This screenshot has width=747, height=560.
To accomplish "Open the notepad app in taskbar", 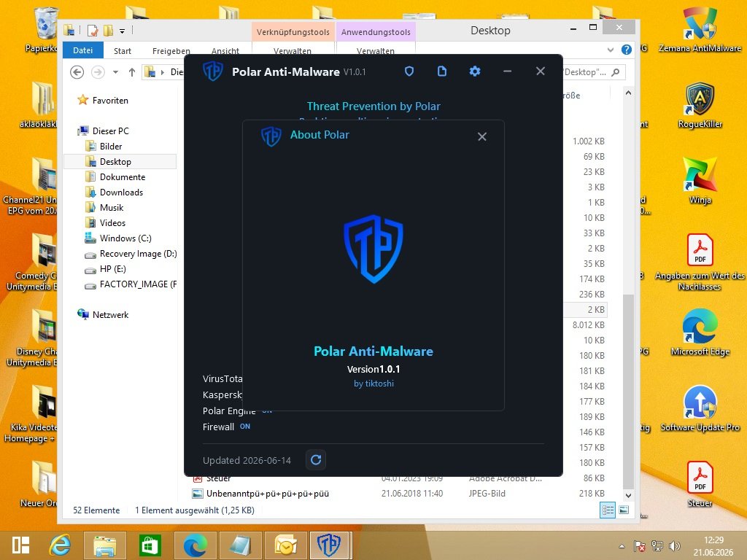I will pyautogui.click(x=239, y=545).
